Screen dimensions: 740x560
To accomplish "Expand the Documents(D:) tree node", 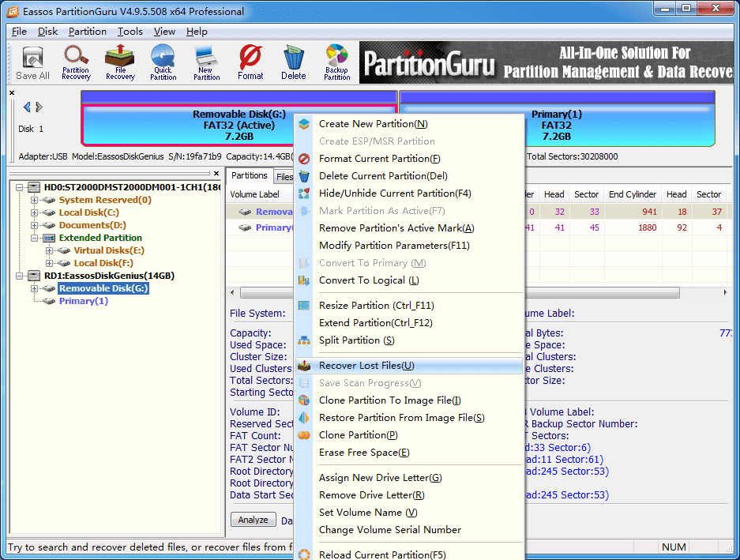I will tap(34, 226).
